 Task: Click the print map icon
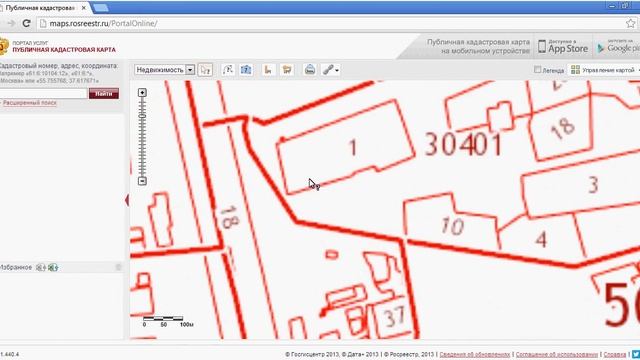[x=310, y=70]
